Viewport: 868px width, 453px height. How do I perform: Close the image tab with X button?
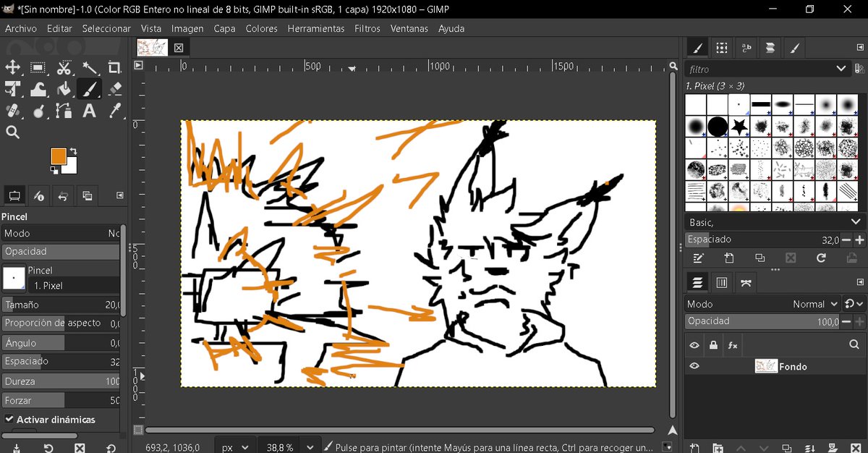click(x=179, y=48)
